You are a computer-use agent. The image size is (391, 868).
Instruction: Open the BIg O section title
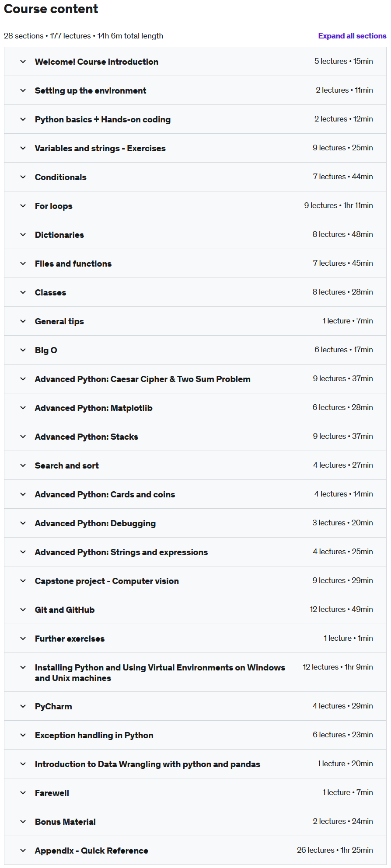[46, 350]
